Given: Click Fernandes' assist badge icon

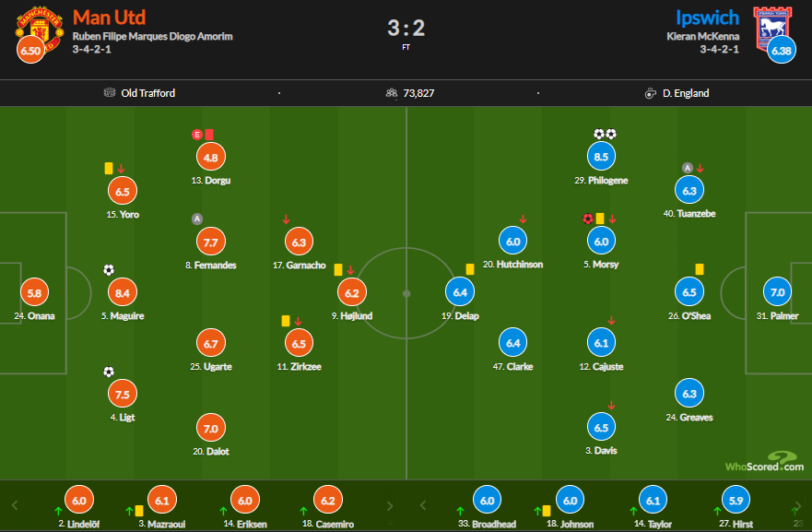Looking at the screenshot, I should pos(197,219).
